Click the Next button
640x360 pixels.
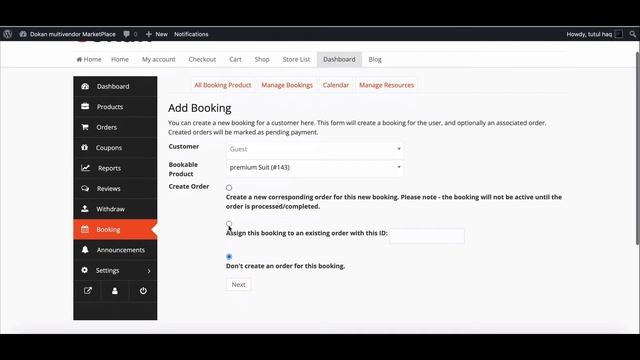point(238,284)
